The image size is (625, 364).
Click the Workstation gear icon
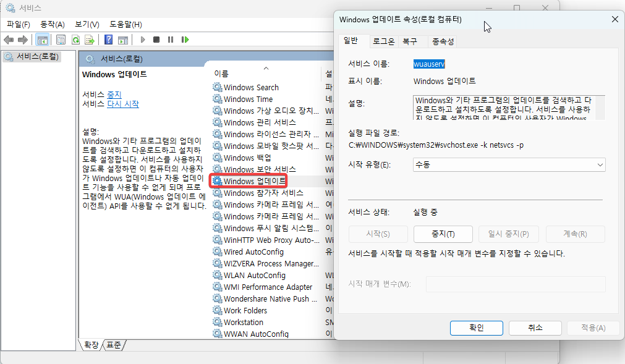217,322
